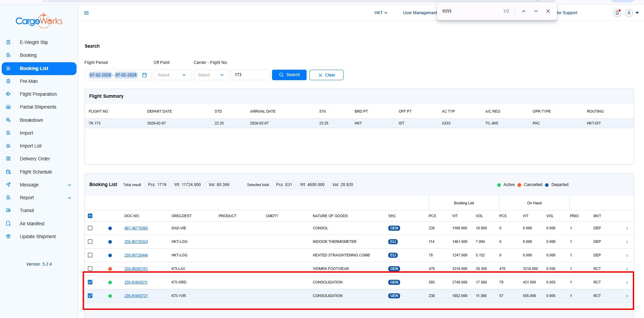The height and width of the screenshot is (318, 644).
Task: Open actions menu for booking 235-91843721
Action: pyautogui.click(x=627, y=296)
